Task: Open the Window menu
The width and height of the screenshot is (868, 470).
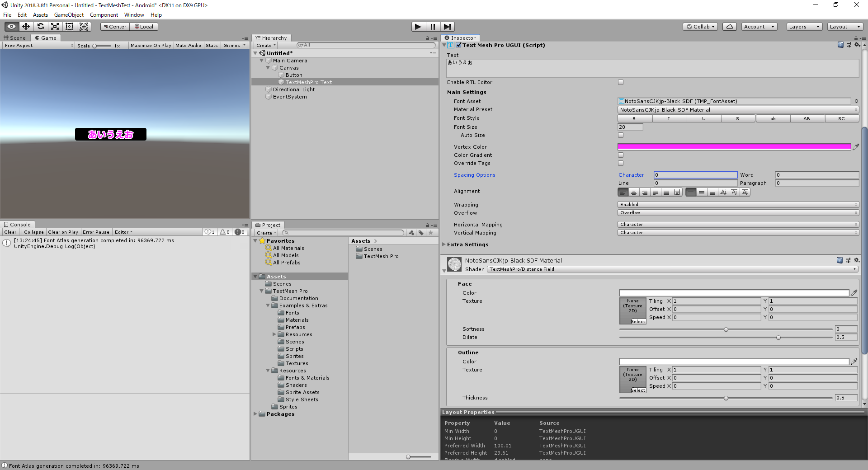Action: pos(134,15)
